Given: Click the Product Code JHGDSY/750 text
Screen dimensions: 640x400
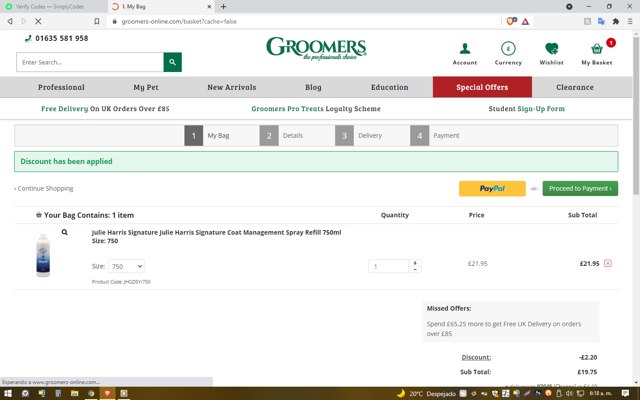Looking at the screenshot, I should [x=121, y=282].
